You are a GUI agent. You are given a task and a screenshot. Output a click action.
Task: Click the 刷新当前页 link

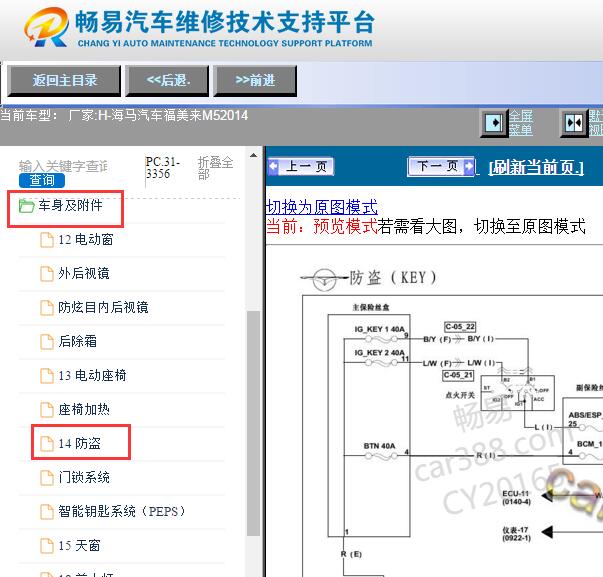536,167
